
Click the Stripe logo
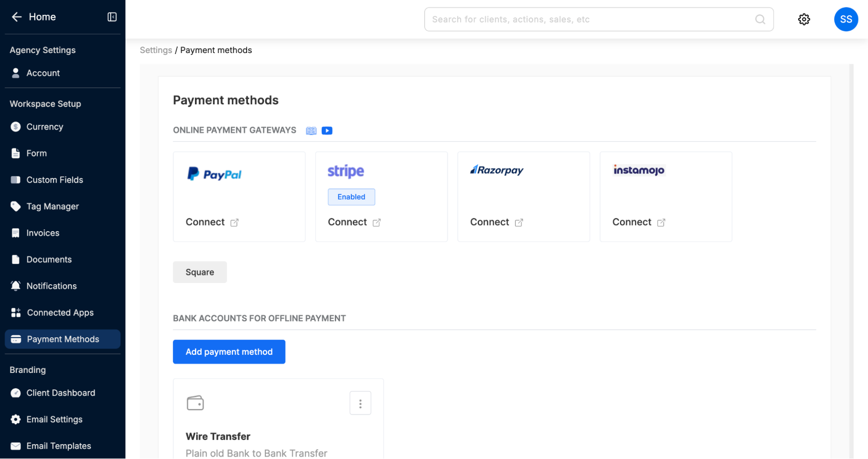(346, 171)
